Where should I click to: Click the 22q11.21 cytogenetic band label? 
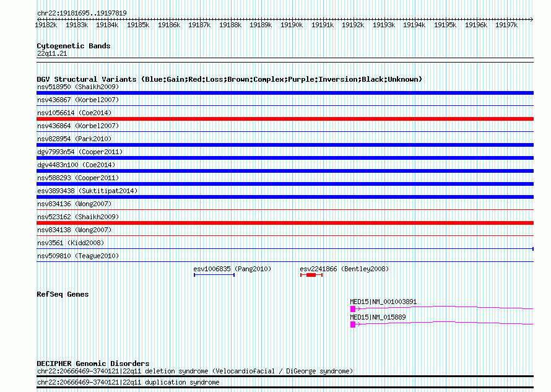point(52,54)
